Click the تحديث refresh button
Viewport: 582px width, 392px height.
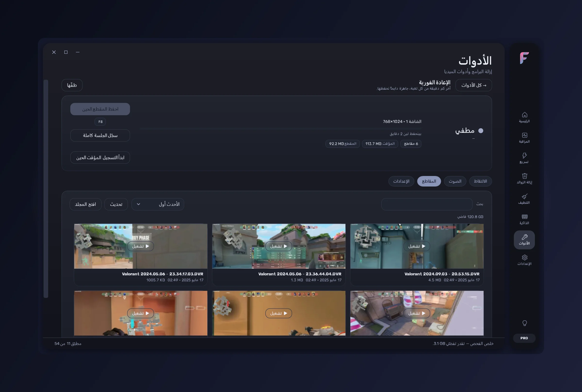click(x=116, y=204)
